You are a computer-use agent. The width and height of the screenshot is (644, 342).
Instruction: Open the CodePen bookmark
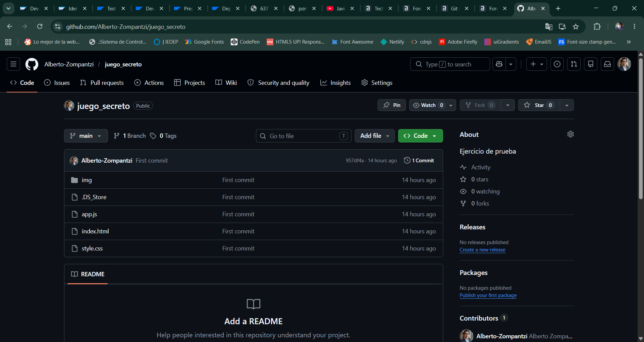tap(245, 42)
